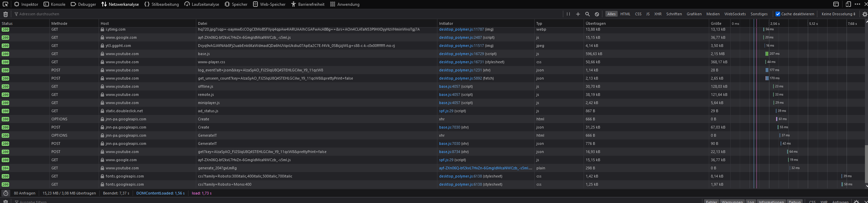Screen dimensions: 868x203
Task: Filter requests by XHR type
Action: (x=658, y=14)
